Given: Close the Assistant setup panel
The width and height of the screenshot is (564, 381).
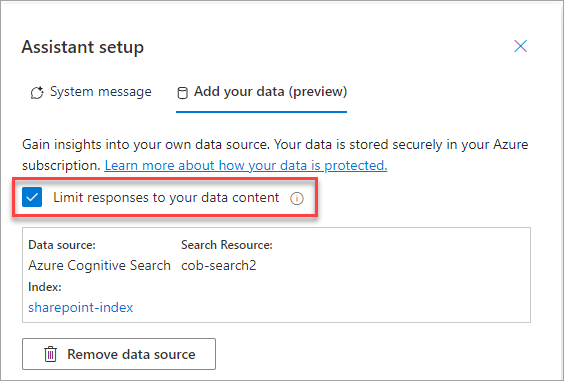Looking at the screenshot, I should [x=520, y=46].
